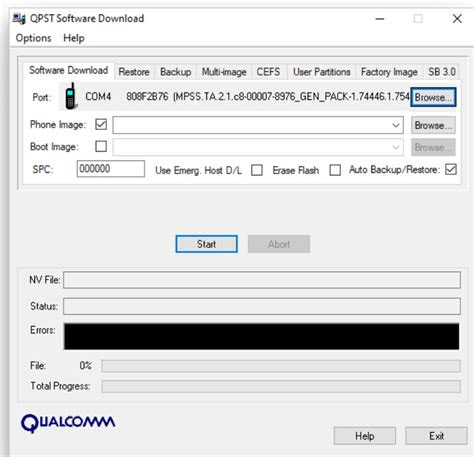Click Browse button for Port
This screenshot has width=474, height=457.
pyautogui.click(x=433, y=97)
